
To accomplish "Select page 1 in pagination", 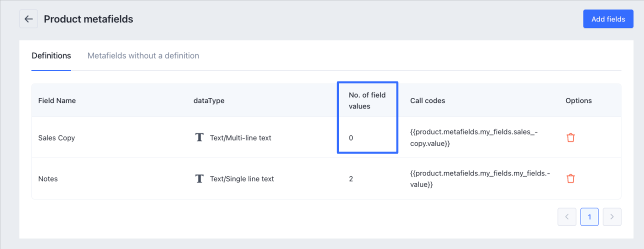I will click(x=590, y=217).
